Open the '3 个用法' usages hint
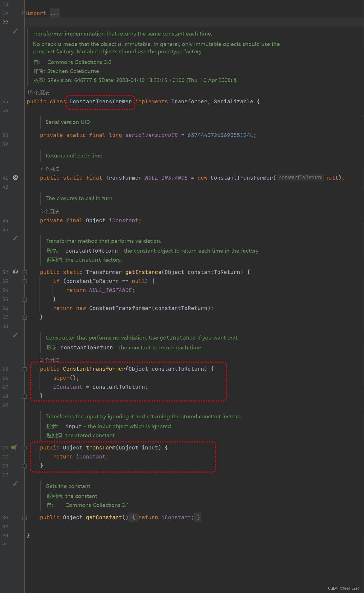This screenshot has width=364, height=593. (x=49, y=211)
